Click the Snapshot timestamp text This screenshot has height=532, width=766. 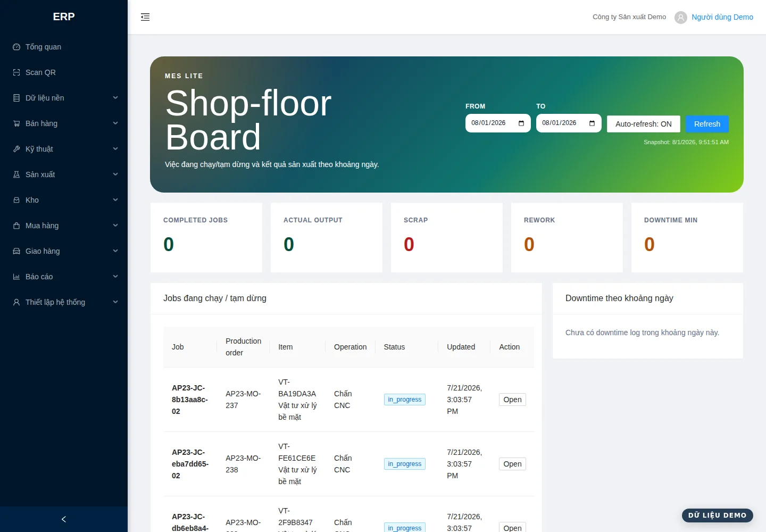pyautogui.click(x=686, y=142)
